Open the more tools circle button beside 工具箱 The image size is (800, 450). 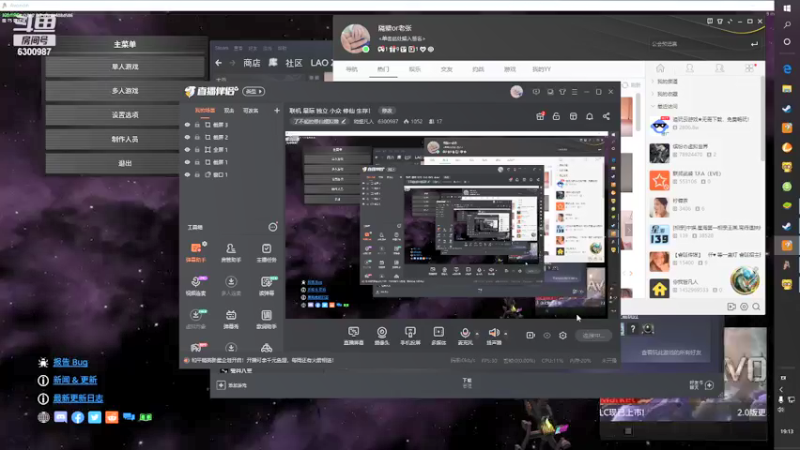tap(272, 227)
